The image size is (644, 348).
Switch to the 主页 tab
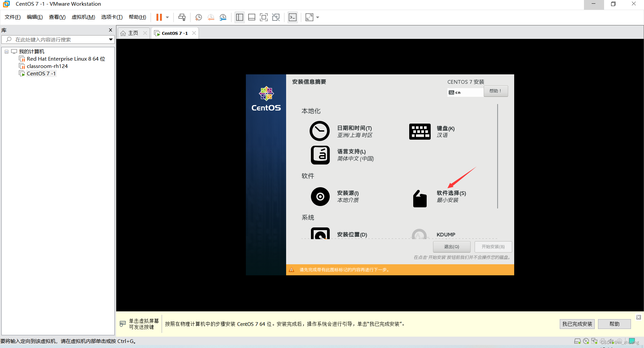[x=133, y=33]
